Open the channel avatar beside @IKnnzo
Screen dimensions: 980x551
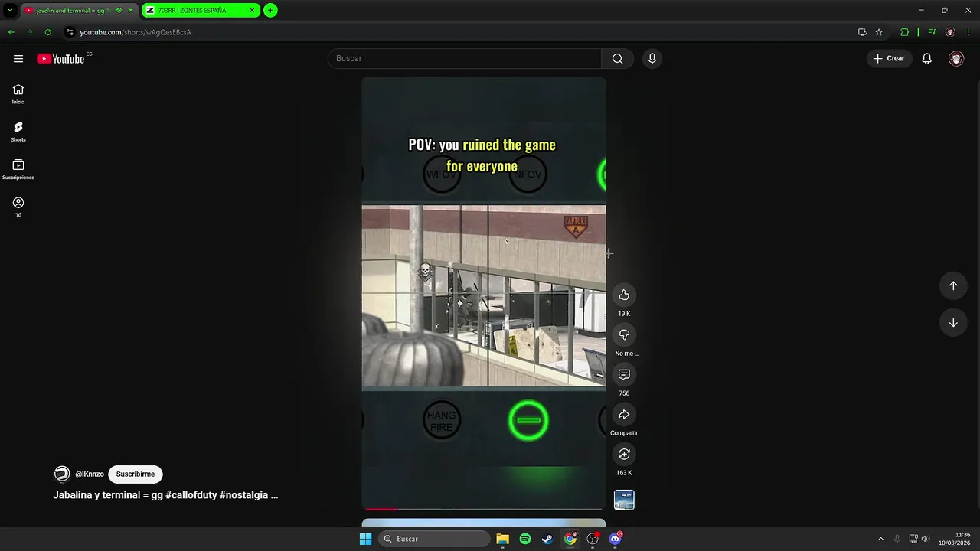(62, 474)
